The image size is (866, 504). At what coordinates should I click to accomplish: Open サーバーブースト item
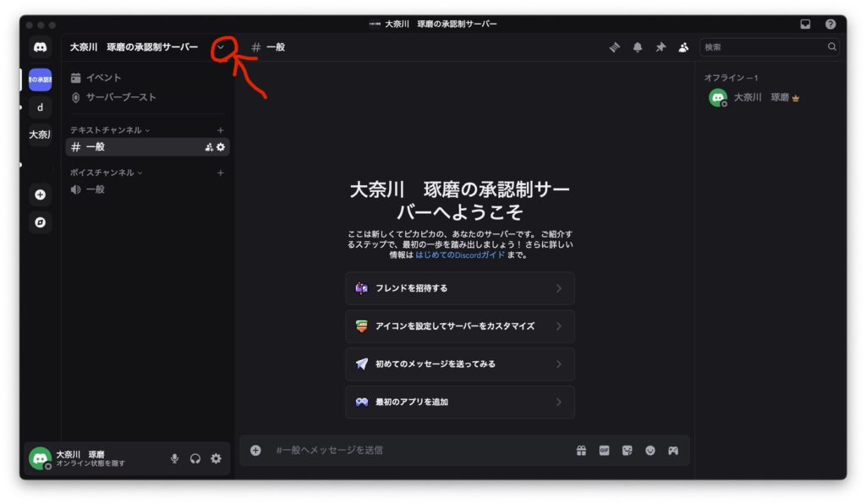point(147,97)
